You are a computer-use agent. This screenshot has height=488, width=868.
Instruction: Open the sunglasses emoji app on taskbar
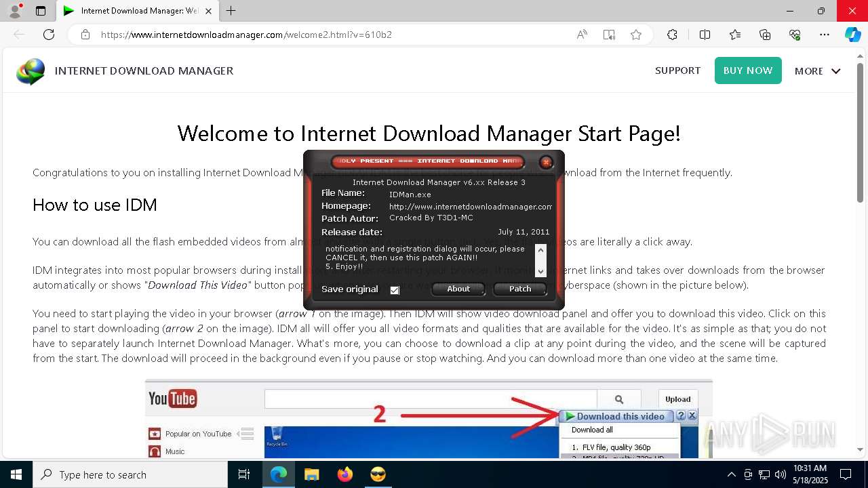click(x=378, y=474)
